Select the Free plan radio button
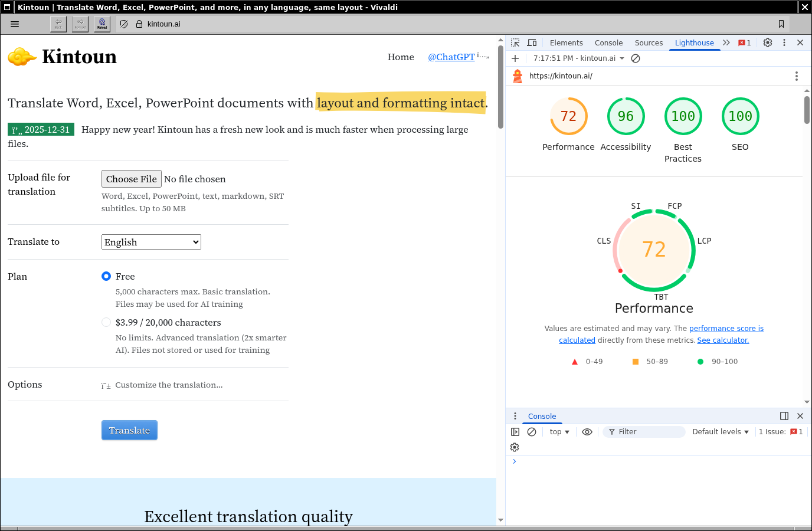812x531 pixels. (x=106, y=276)
